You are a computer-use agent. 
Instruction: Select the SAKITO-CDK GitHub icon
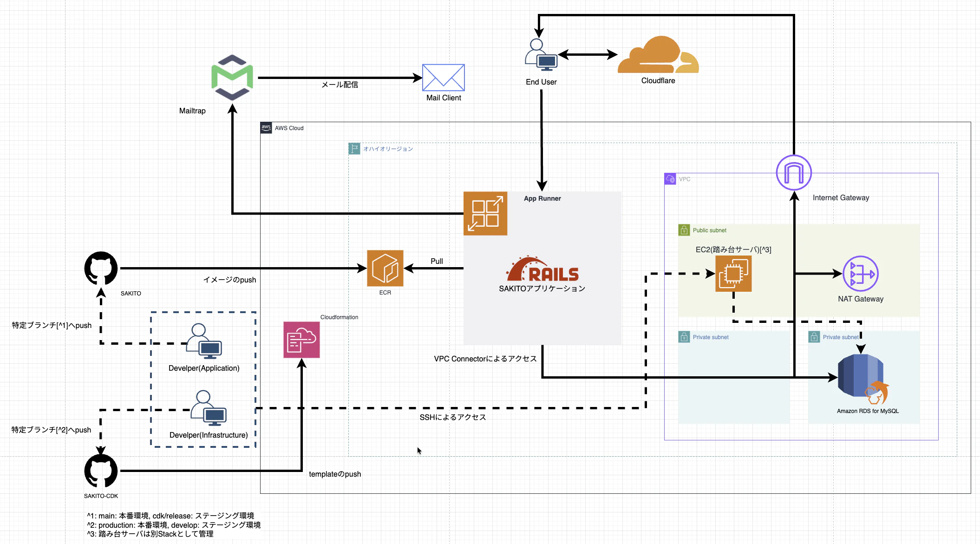coord(101,471)
